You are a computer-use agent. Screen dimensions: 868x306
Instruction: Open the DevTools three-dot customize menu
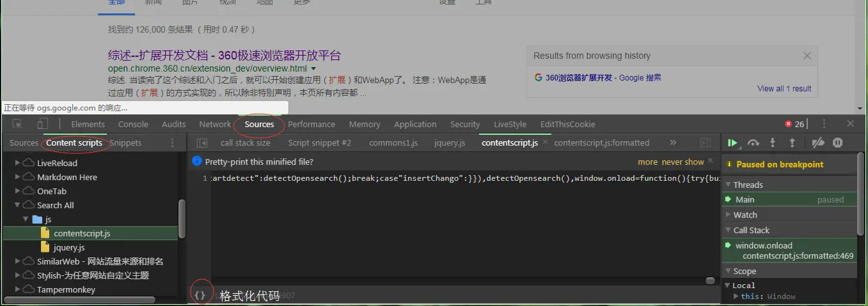click(x=824, y=124)
